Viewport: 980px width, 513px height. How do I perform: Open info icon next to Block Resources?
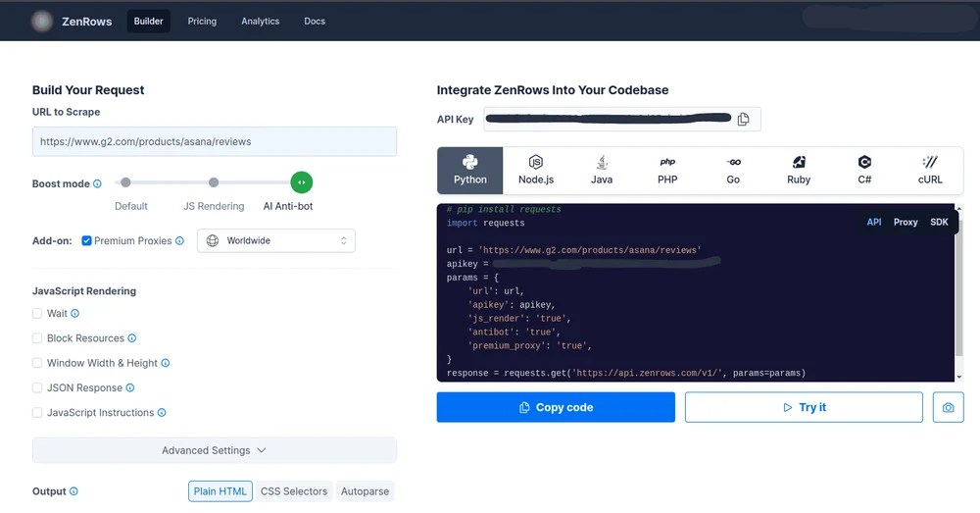click(132, 338)
